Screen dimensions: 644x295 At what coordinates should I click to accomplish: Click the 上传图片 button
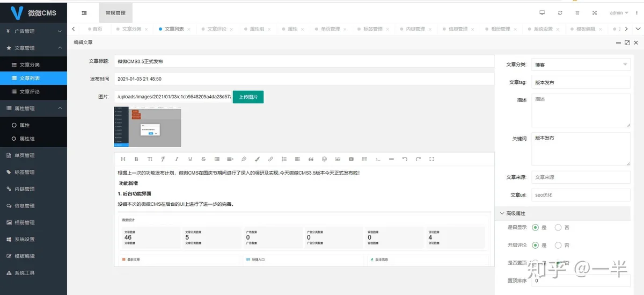(248, 97)
